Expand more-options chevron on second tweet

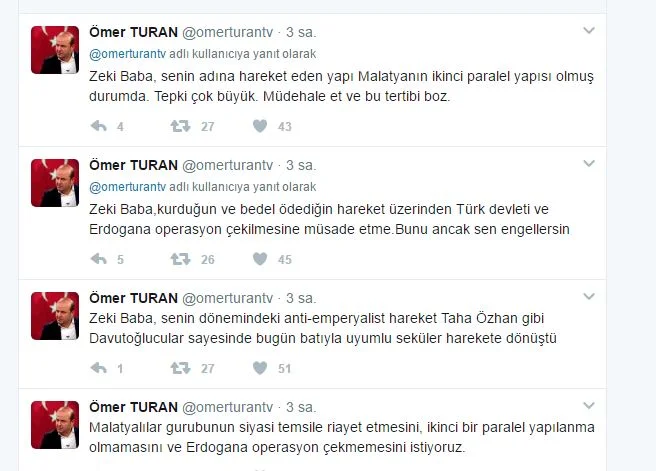(589, 164)
